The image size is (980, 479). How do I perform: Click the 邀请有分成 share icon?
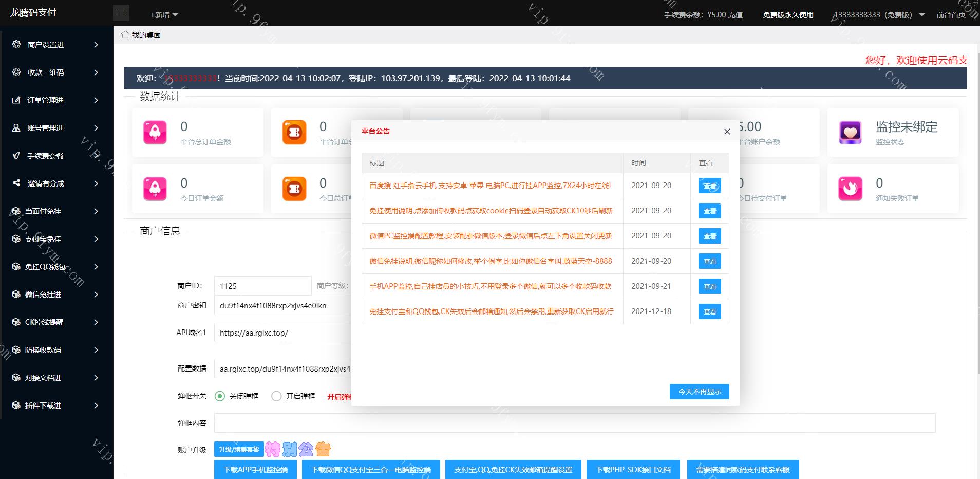pyautogui.click(x=16, y=183)
